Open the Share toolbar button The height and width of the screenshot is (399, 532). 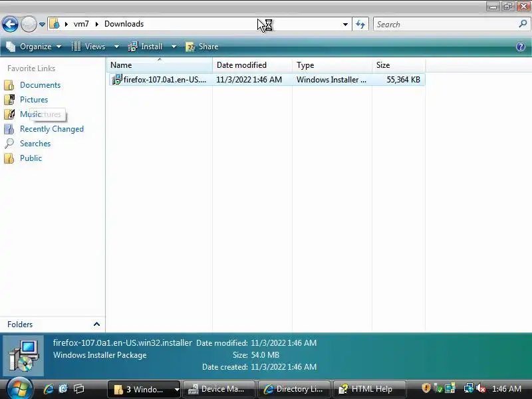[x=202, y=47]
